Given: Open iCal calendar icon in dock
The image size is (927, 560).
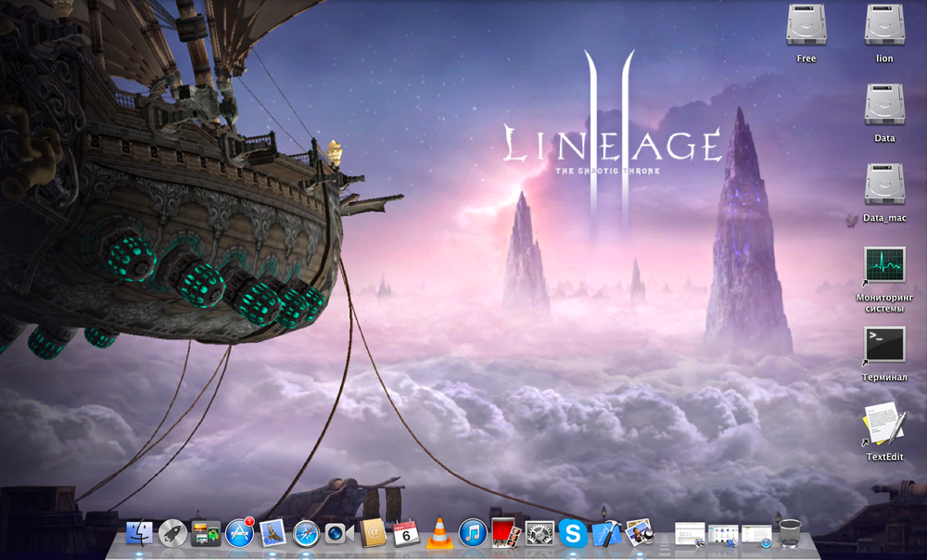Looking at the screenshot, I should point(406,532).
